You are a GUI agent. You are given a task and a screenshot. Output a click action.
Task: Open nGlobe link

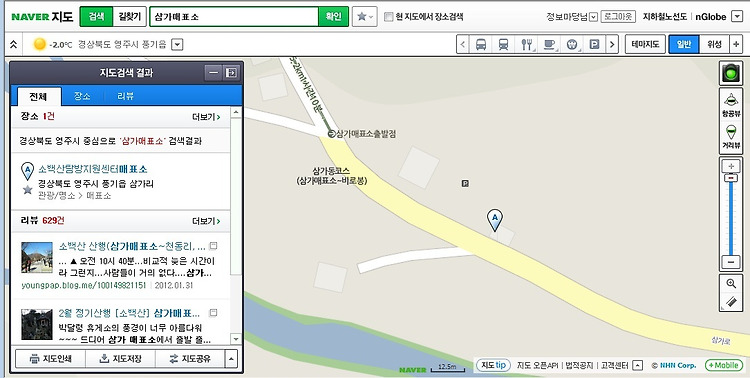711,17
